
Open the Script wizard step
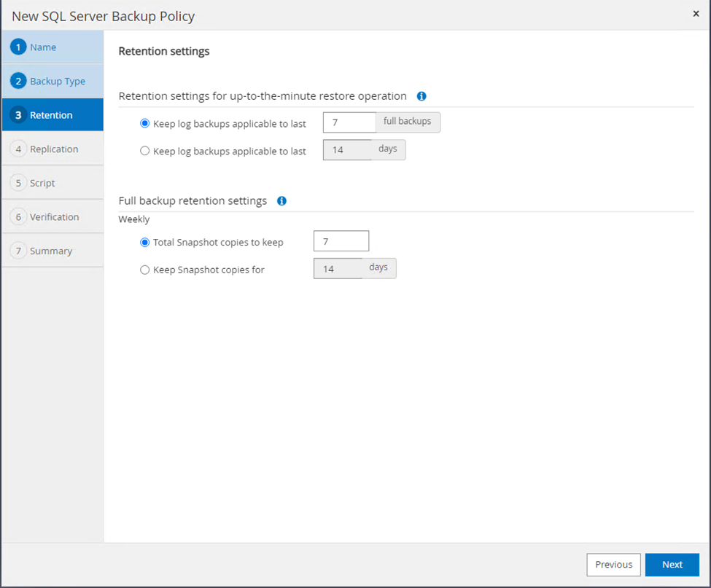pyautogui.click(x=42, y=183)
